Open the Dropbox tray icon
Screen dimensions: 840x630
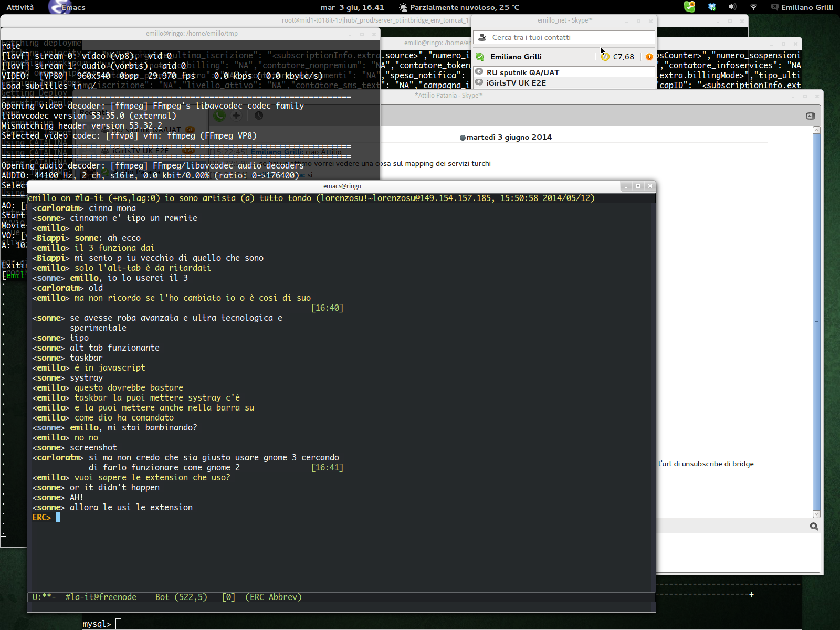click(x=712, y=7)
